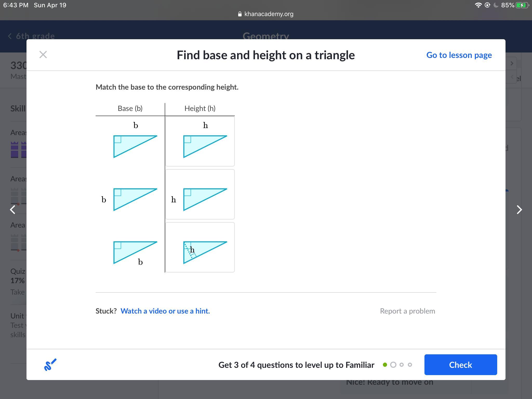The height and width of the screenshot is (399, 532).
Task: Go to the previous item with left arrow
Action: click(13, 210)
